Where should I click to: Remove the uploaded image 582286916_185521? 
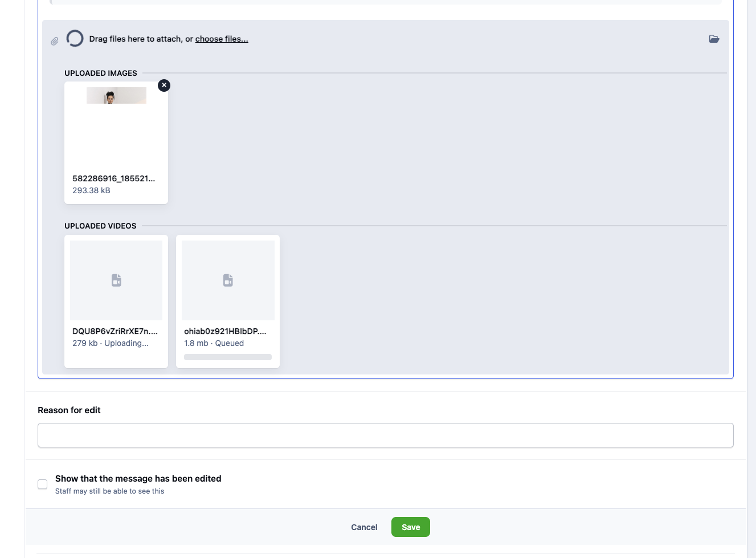164,85
